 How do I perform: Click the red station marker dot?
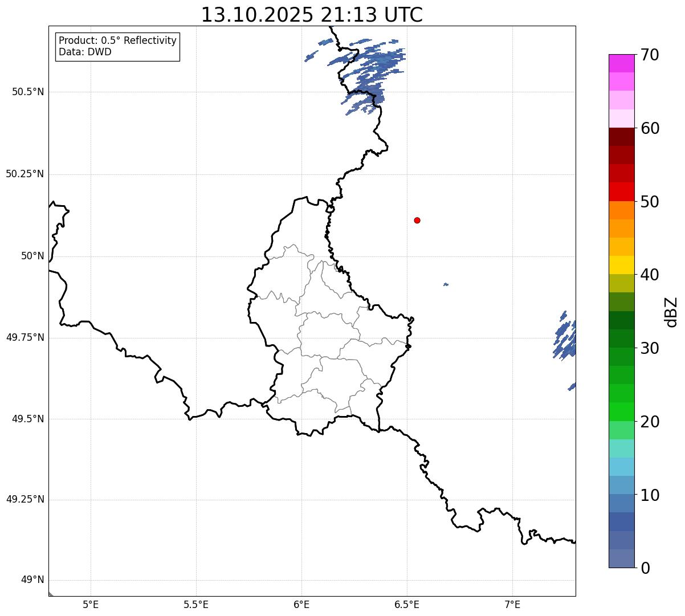pos(417,220)
